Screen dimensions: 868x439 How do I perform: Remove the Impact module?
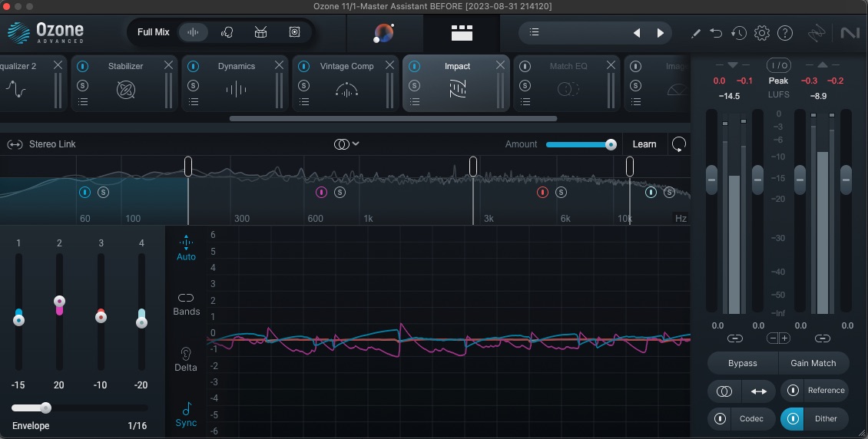[500, 65]
